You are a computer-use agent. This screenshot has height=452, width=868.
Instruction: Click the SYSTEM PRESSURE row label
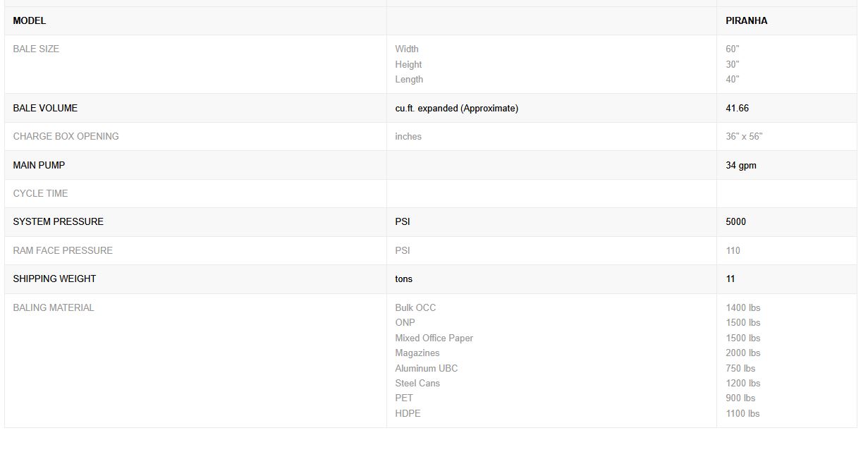[58, 222]
